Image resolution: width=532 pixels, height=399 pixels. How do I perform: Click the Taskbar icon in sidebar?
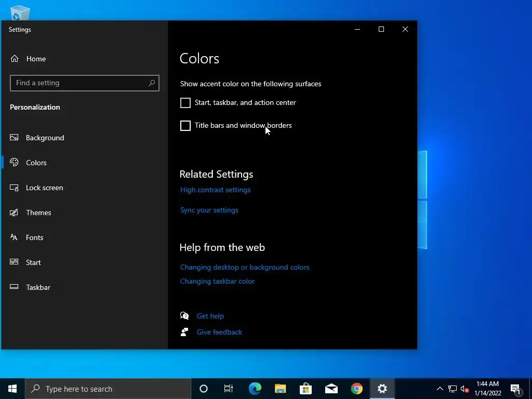coord(14,287)
